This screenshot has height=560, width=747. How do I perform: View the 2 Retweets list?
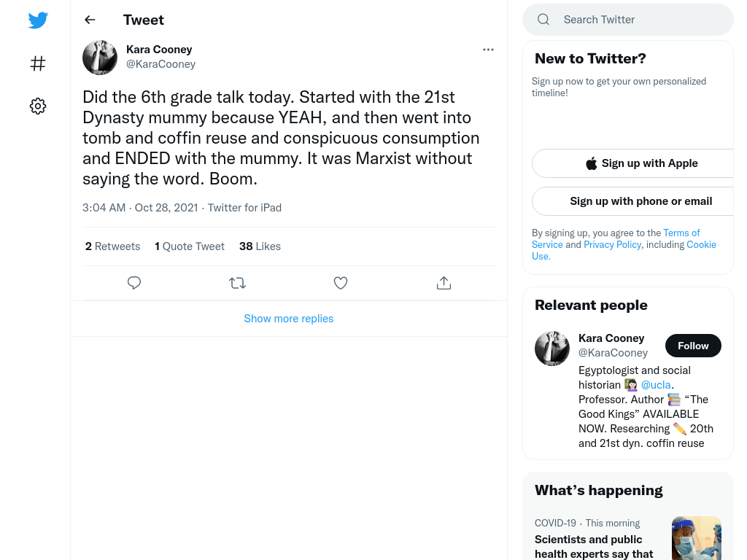coord(113,246)
